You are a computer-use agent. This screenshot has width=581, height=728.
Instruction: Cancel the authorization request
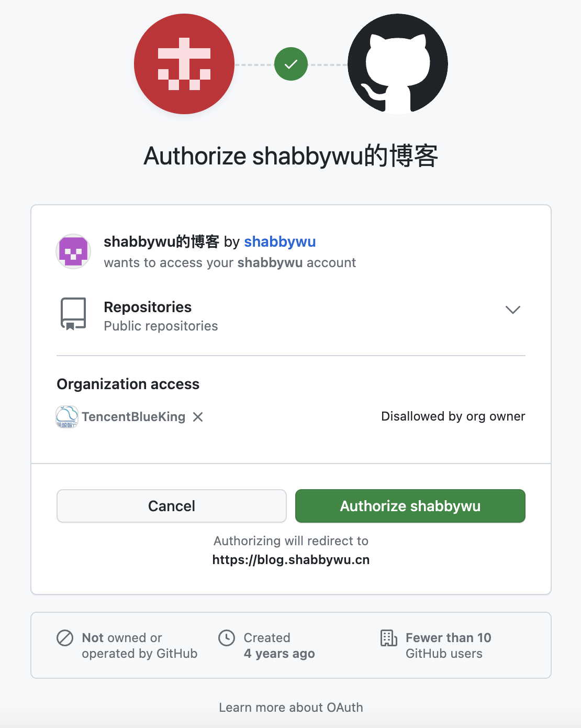pyautogui.click(x=171, y=506)
